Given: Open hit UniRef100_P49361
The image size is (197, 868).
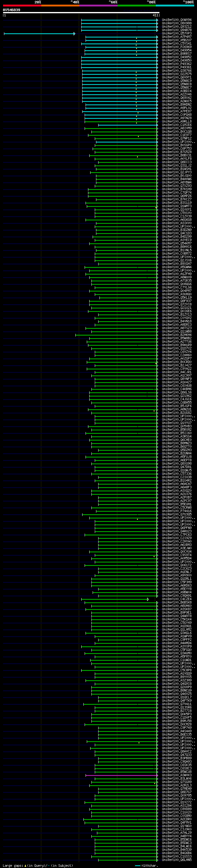Looking at the screenshot, I should (x=177, y=67).
